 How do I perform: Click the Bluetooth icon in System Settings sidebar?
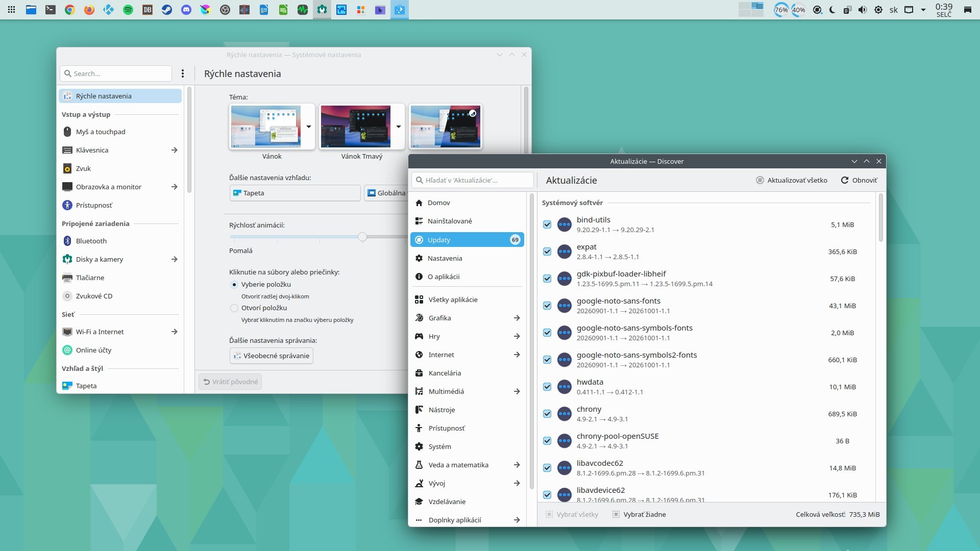pos(67,241)
